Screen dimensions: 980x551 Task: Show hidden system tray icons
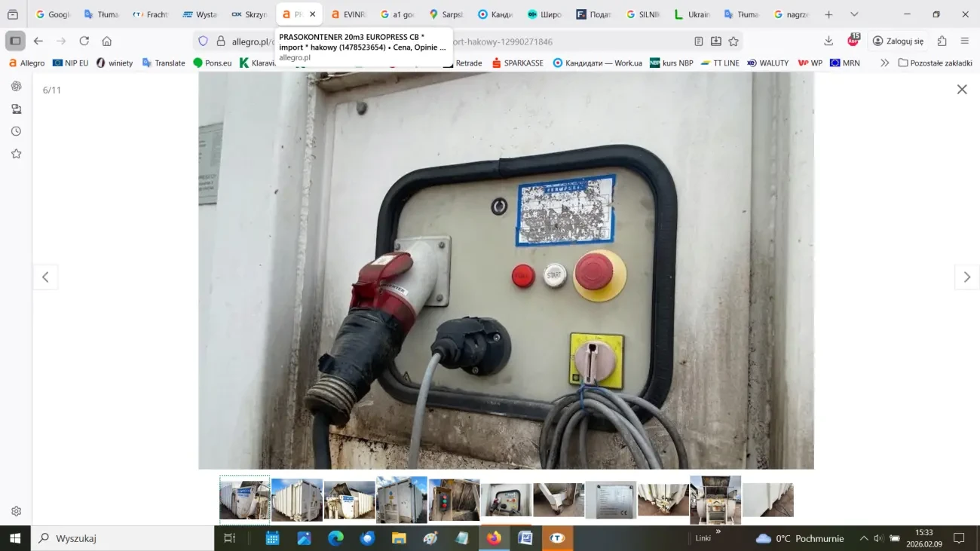pos(863,538)
